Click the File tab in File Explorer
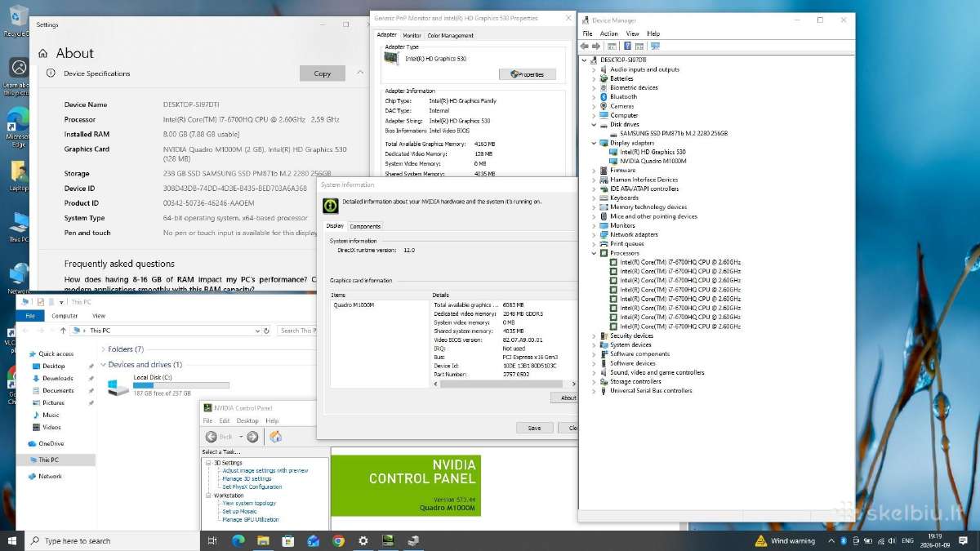980x551 pixels. tap(29, 316)
